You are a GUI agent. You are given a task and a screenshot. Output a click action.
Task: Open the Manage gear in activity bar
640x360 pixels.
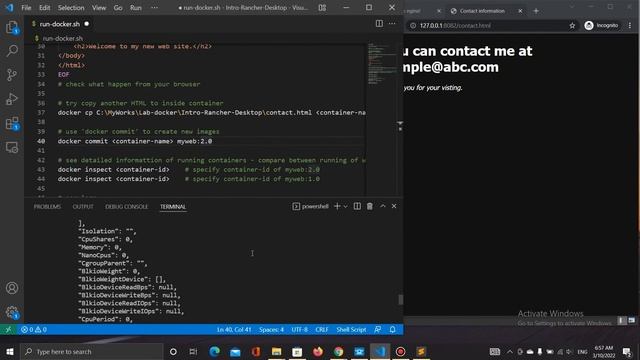12,313
